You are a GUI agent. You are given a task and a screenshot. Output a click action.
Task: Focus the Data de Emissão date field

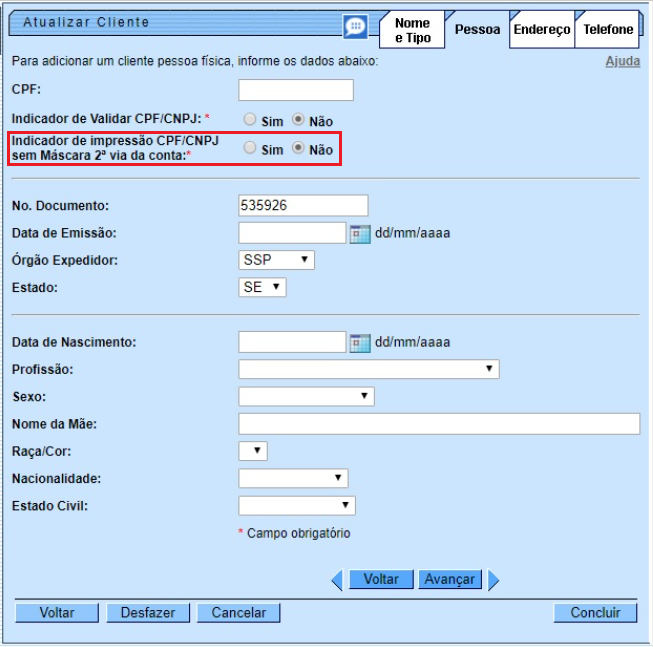tap(292, 233)
